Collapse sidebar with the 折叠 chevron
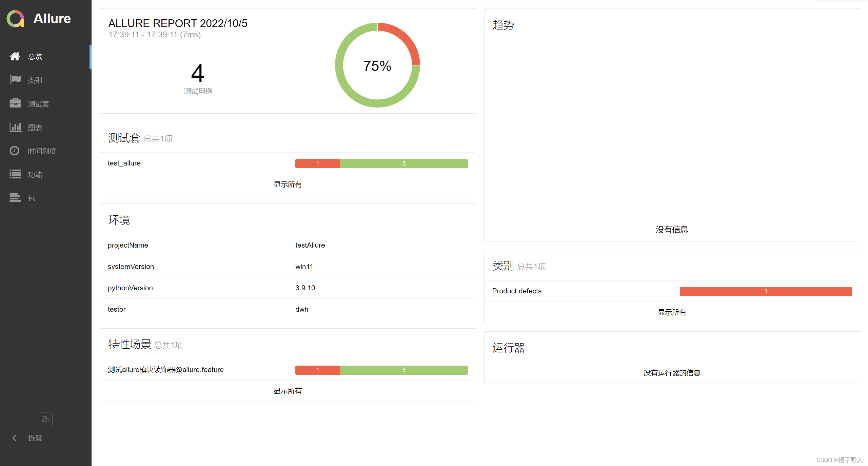 pyautogui.click(x=15, y=438)
